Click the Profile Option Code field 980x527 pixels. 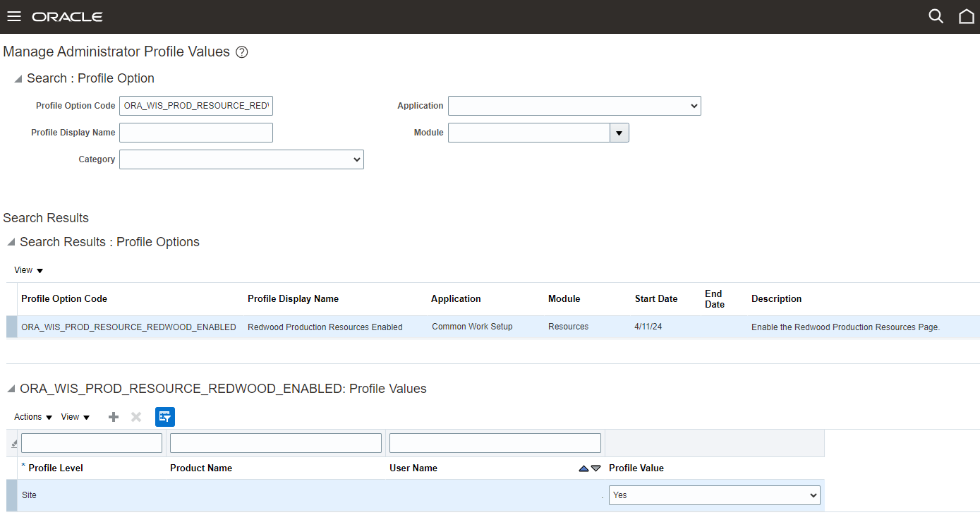click(x=196, y=106)
